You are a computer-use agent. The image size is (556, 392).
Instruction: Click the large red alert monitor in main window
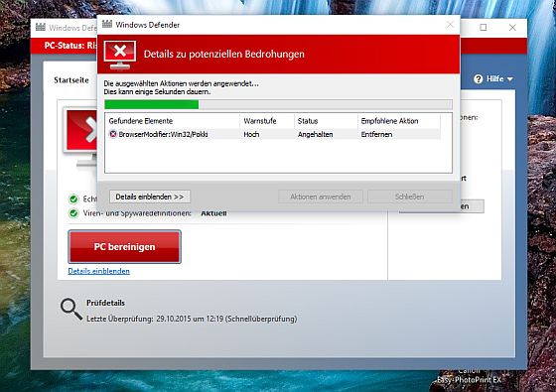pyautogui.click(x=81, y=137)
